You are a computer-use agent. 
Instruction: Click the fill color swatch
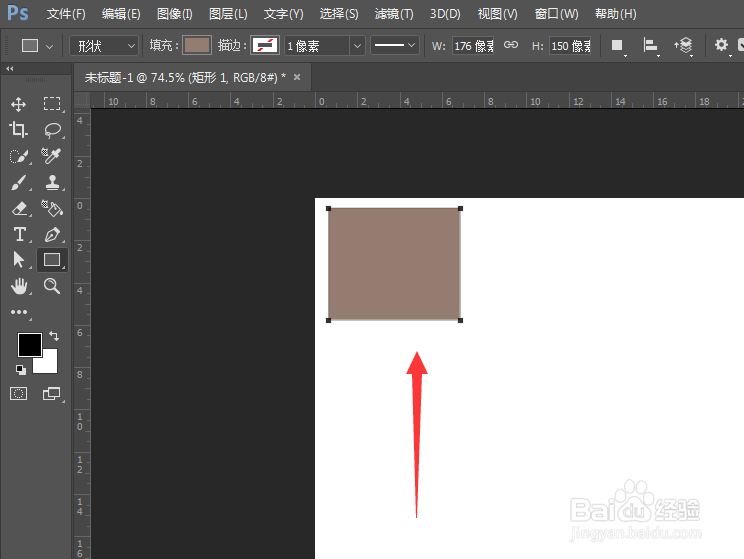point(197,46)
